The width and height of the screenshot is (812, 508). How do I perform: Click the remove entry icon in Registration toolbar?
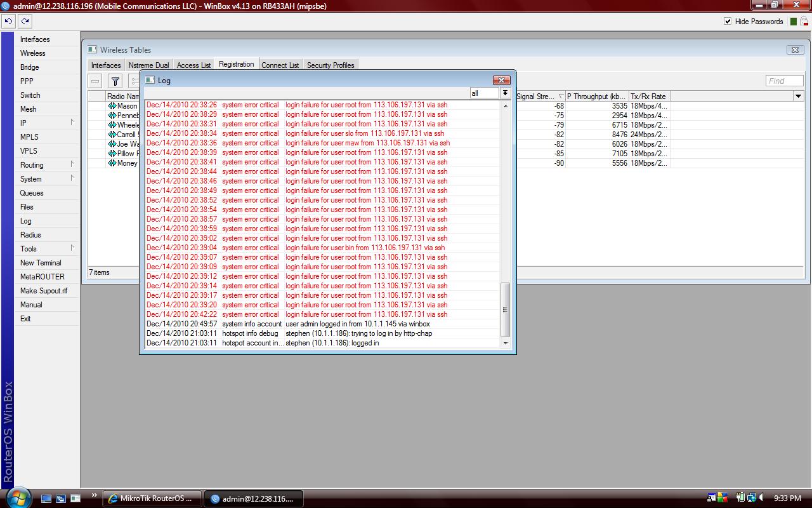(x=94, y=81)
